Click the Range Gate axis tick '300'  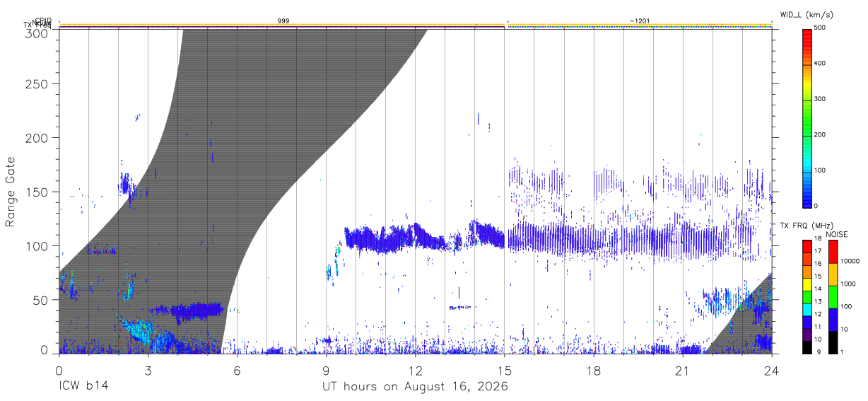[37, 33]
